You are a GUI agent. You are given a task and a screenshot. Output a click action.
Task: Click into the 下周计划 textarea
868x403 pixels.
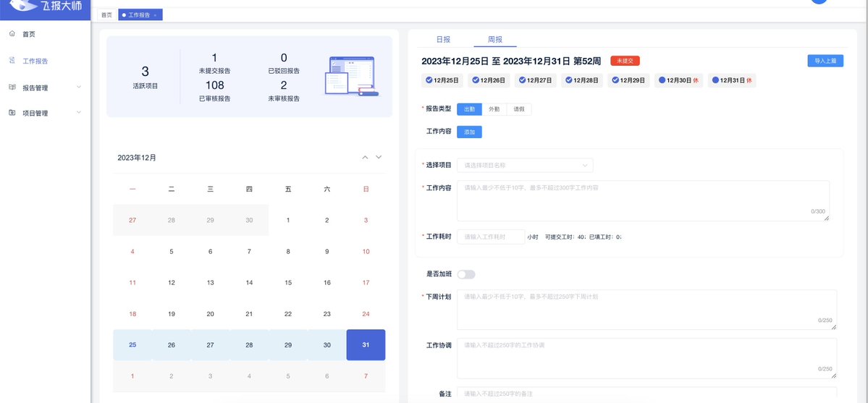click(646, 310)
